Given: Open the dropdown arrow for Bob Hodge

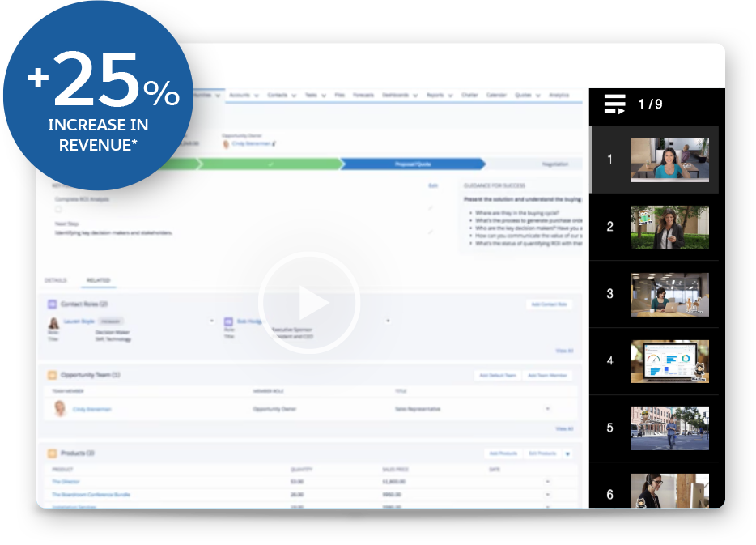Looking at the screenshot, I should point(388,321).
